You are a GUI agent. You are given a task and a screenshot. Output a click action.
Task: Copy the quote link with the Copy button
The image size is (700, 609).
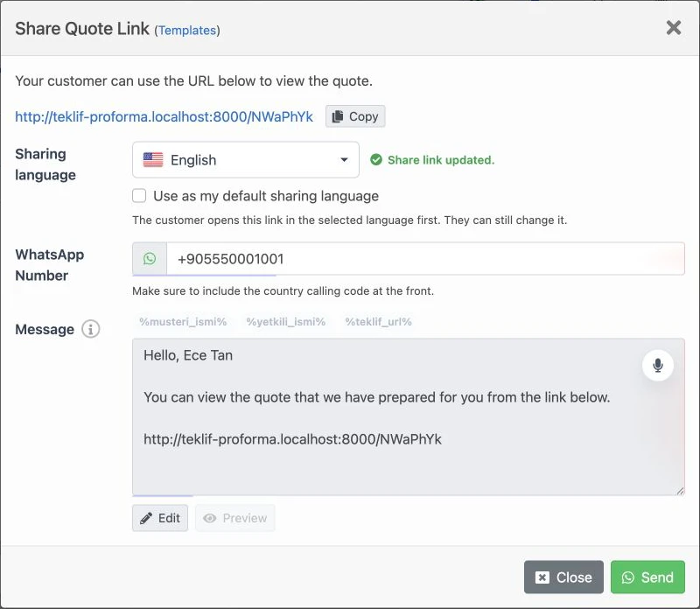[355, 116]
